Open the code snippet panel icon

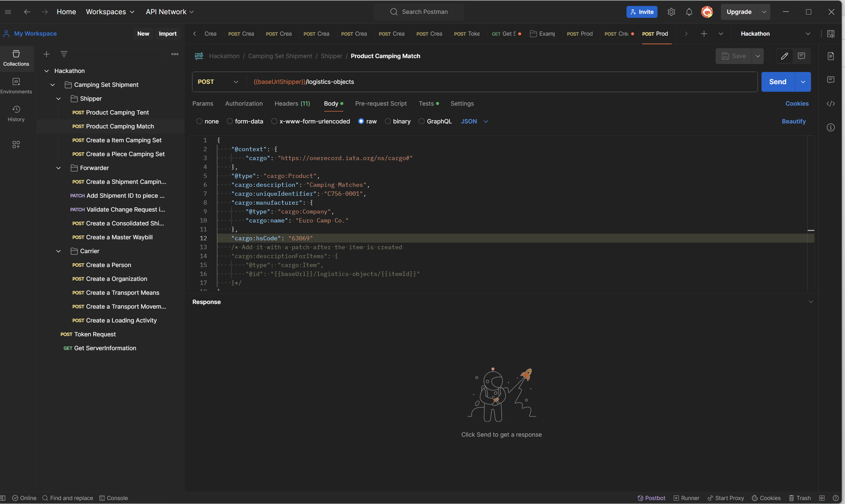point(830,104)
